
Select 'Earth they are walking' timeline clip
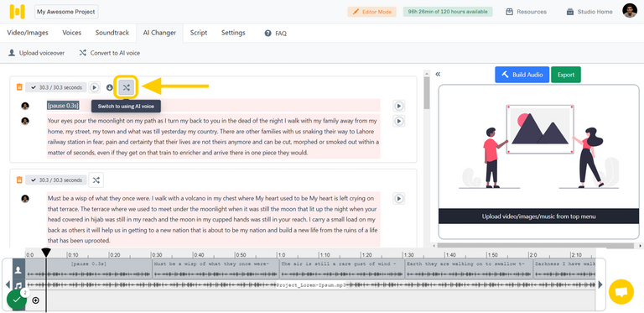point(469,269)
